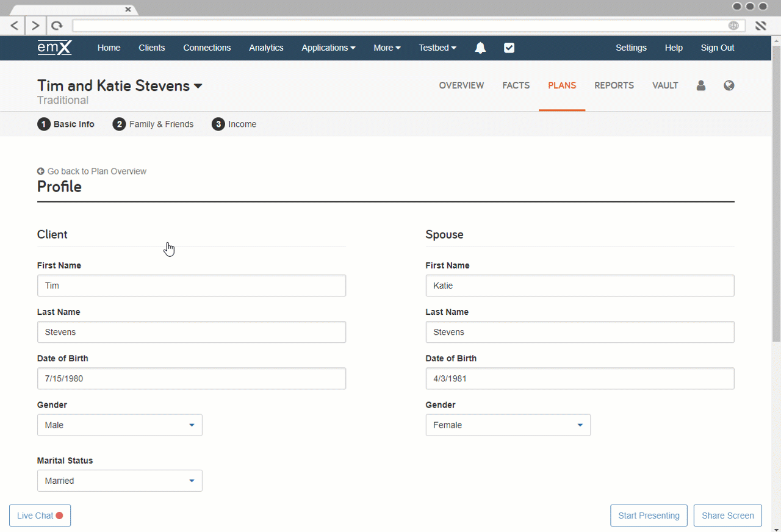
Task: Click Sign Out
Action: [718, 48]
